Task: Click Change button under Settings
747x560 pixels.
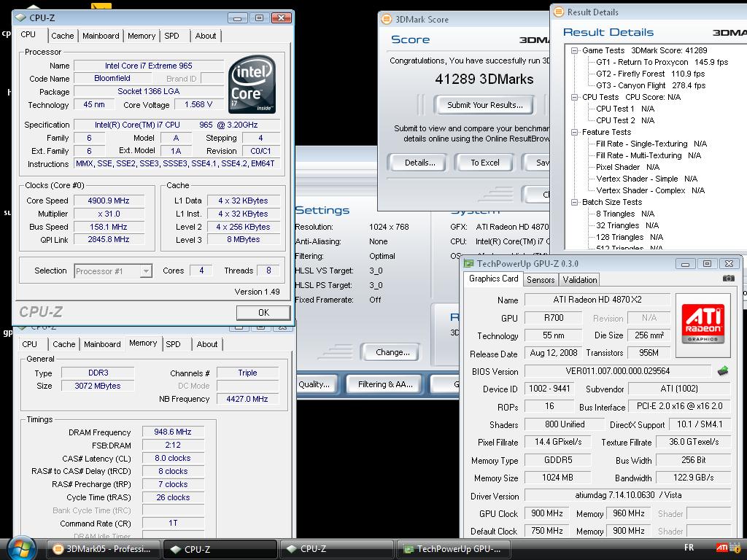Action: click(x=392, y=352)
